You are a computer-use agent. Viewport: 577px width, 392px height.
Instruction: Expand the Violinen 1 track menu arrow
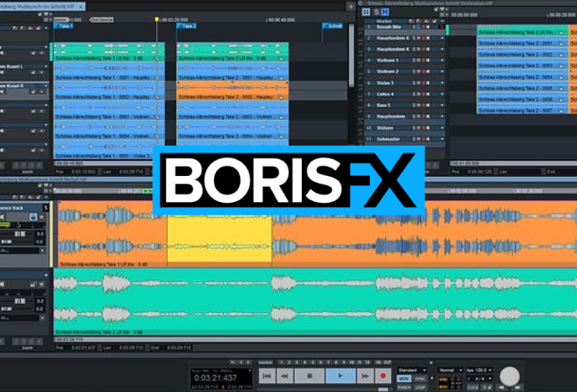click(x=442, y=60)
